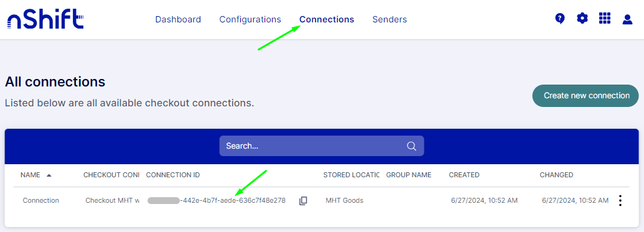Copy the connection ID to clipboard

coord(303,200)
